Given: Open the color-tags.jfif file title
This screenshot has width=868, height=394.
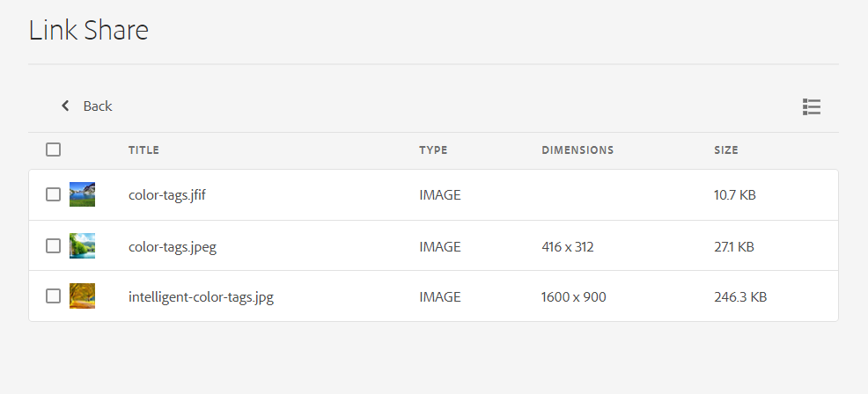Looking at the screenshot, I should point(167,195).
